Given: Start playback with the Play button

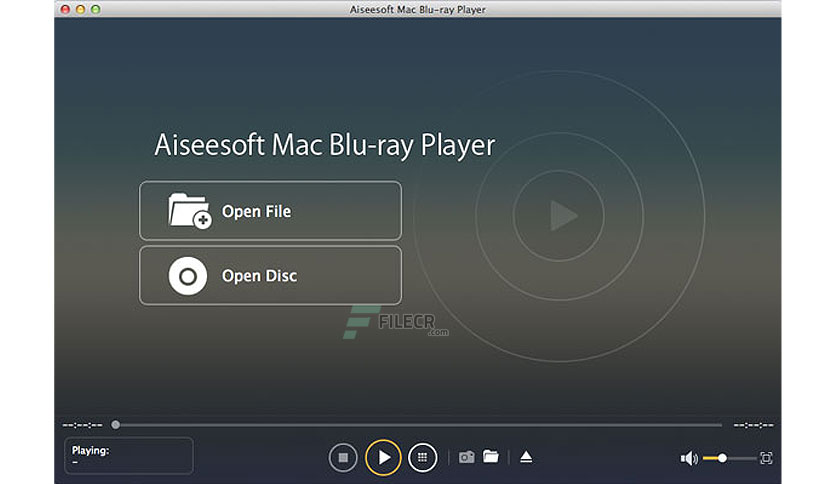Looking at the screenshot, I should pyautogui.click(x=383, y=457).
